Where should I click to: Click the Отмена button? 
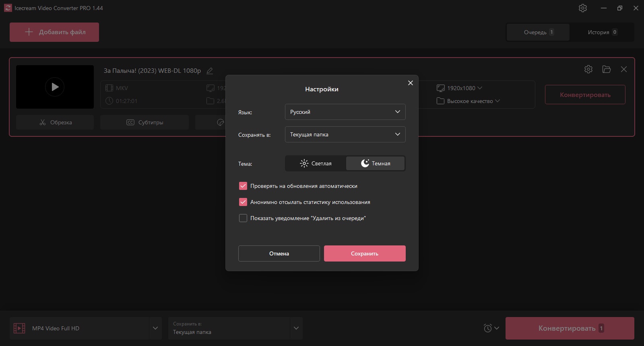tap(279, 253)
